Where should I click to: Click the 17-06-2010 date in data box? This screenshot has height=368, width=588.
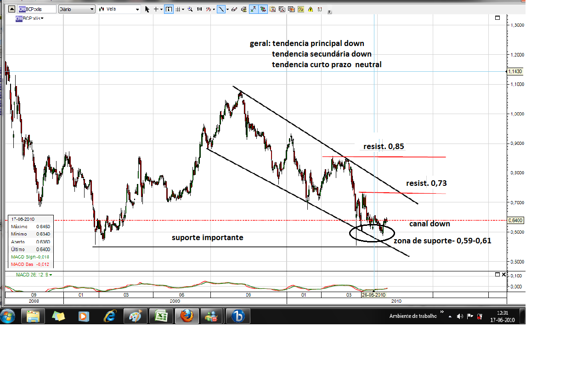click(x=23, y=219)
